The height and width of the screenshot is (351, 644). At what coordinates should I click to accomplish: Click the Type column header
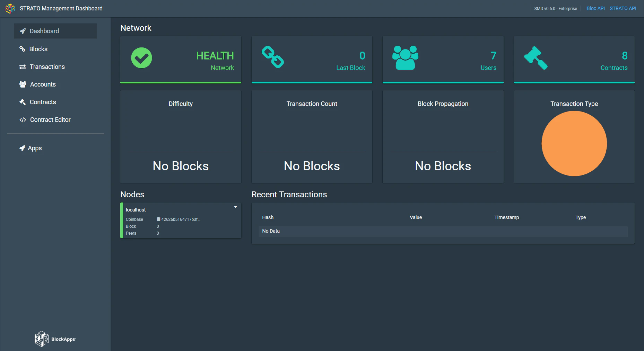(581, 217)
